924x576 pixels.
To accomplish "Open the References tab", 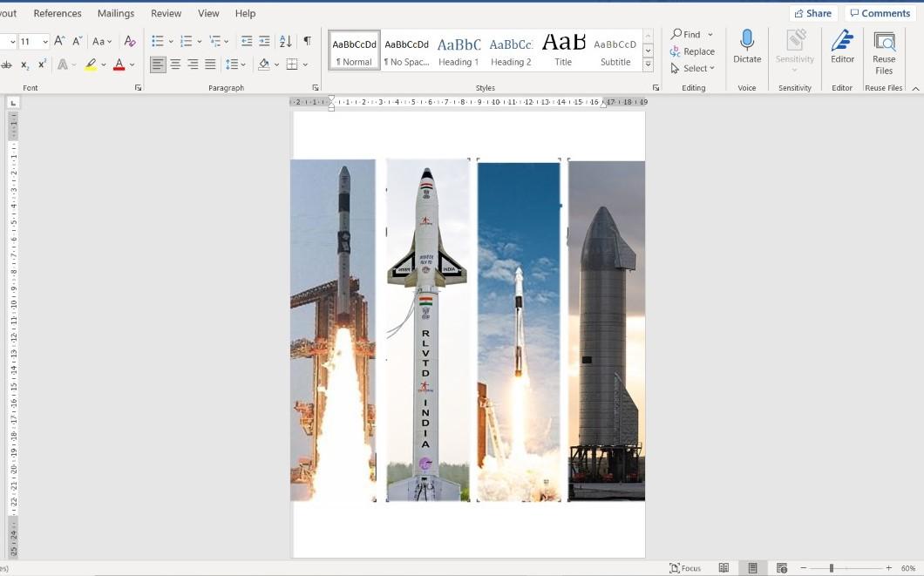I will [x=58, y=13].
